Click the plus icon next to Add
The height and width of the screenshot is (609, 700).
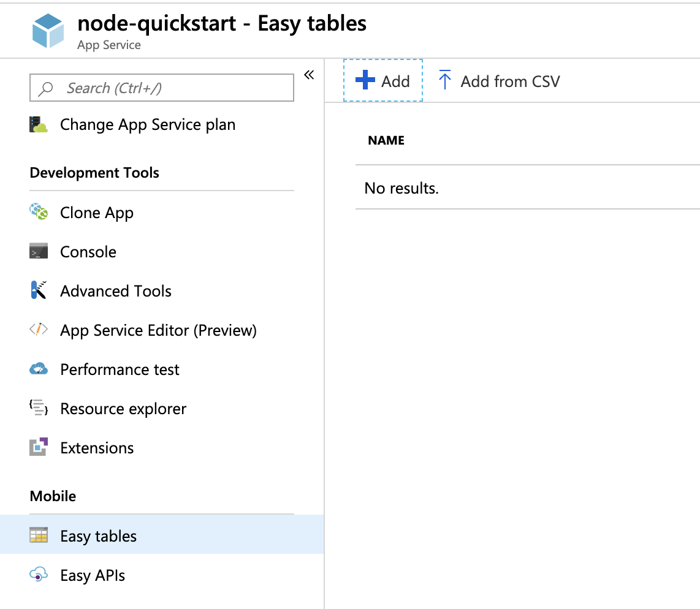(x=365, y=80)
